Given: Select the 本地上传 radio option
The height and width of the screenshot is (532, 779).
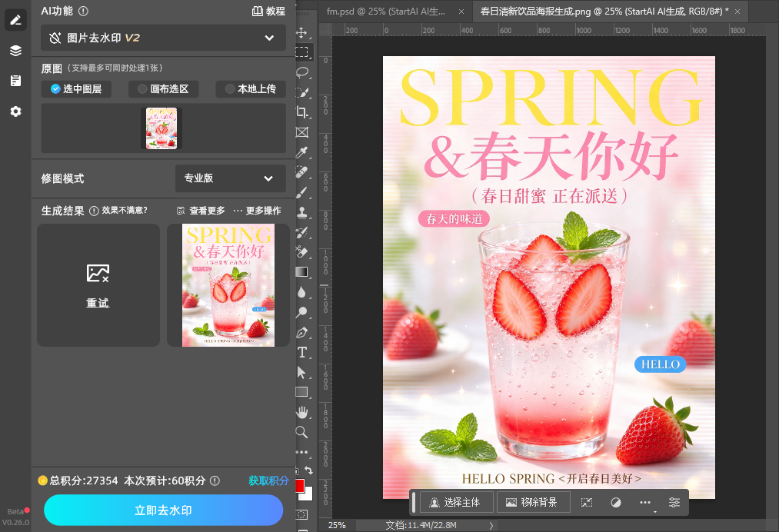Looking at the screenshot, I should coord(251,89).
